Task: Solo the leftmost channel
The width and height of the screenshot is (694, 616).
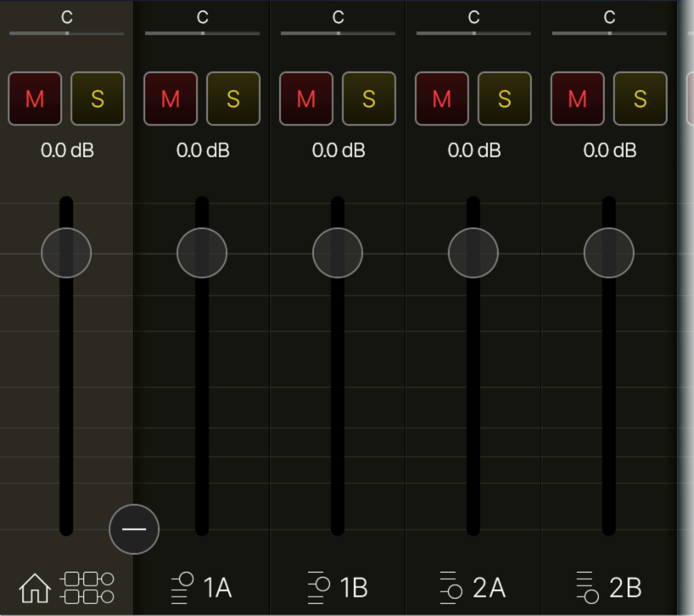Action: pos(98,99)
